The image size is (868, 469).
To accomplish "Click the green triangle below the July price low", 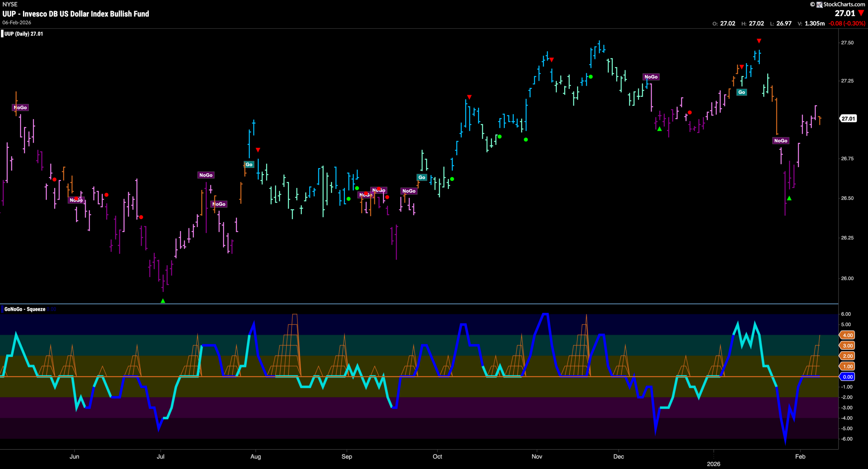I will point(163,301).
